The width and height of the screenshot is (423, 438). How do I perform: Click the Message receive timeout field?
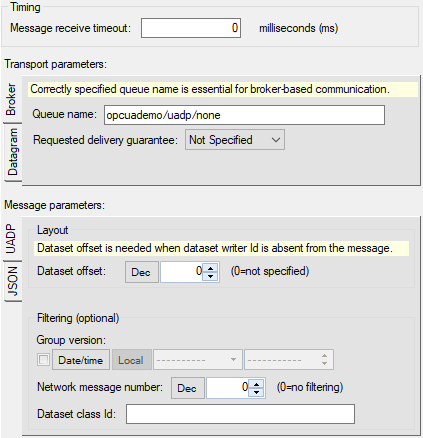(x=191, y=28)
